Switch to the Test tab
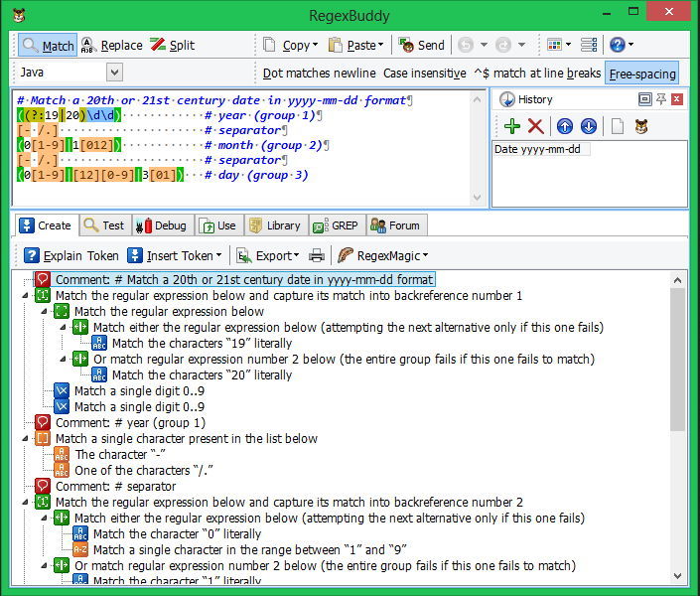700x596 pixels. coord(105,225)
